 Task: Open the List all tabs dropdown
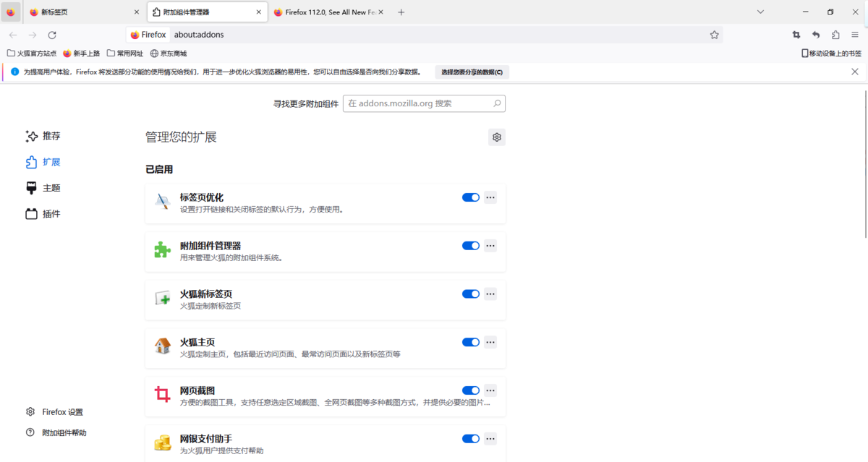pyautogui.click(x=759, y=12)
